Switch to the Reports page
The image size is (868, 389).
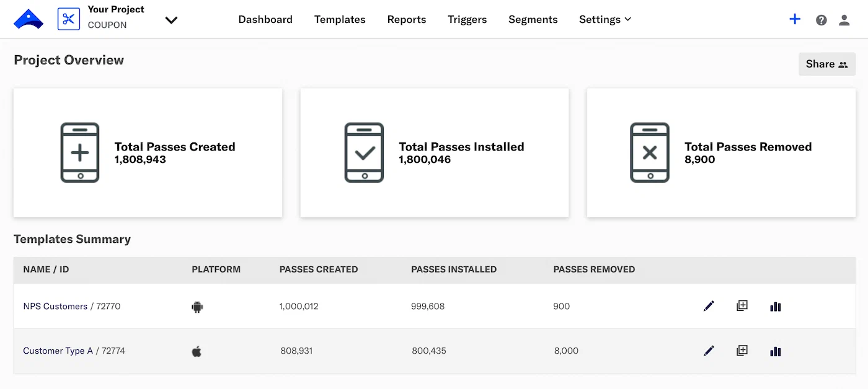[407, 20]
